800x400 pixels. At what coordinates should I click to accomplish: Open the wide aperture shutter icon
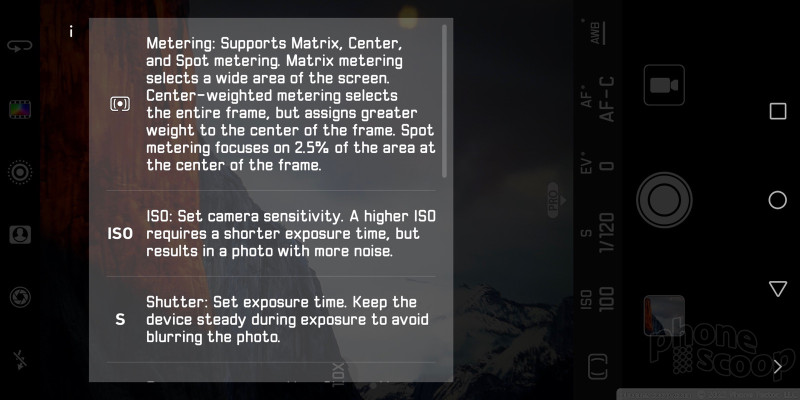pos(20,297)
